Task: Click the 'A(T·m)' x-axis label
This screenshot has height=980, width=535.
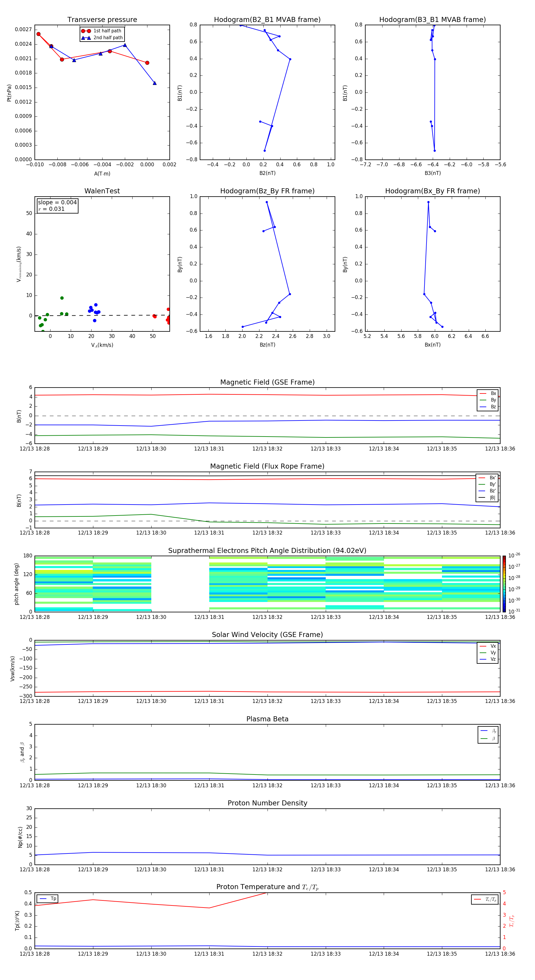Action: point(102,173)
